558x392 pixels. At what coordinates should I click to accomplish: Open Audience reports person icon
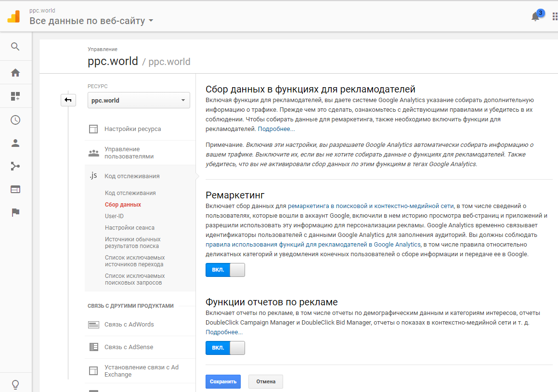[x=15, y=143]
